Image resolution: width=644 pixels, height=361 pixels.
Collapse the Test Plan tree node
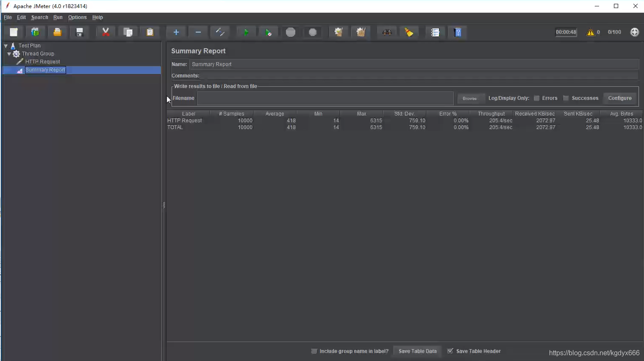coord(6,46)
